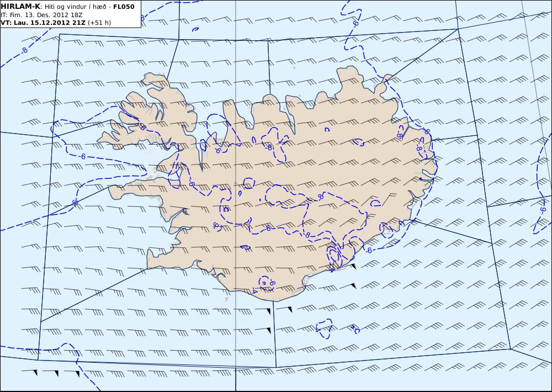This screenshot has width=552, height=392.
Task: Click the (+51 h) forecast offset text
Action: coord(99,23)
